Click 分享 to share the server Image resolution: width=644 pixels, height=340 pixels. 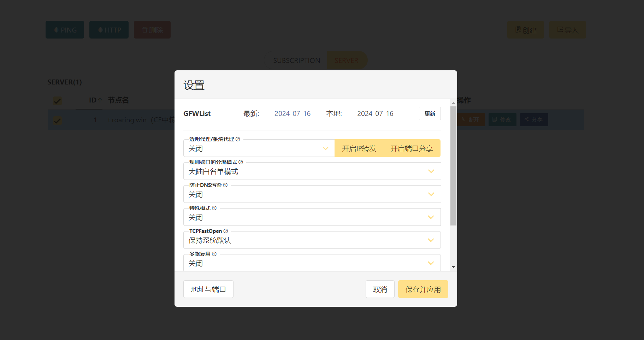point(534,119)
